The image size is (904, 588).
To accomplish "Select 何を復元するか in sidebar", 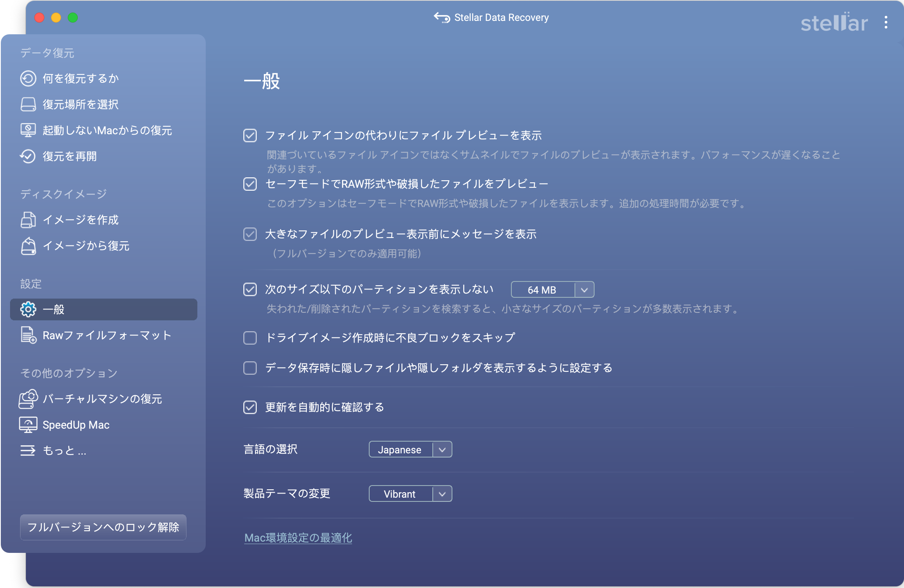I will pos(103,79).
